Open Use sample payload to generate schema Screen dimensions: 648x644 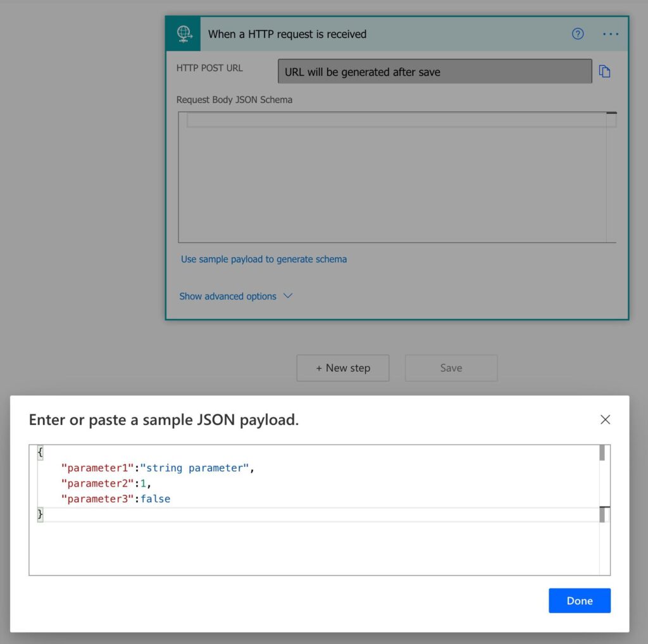coord(264,259)
